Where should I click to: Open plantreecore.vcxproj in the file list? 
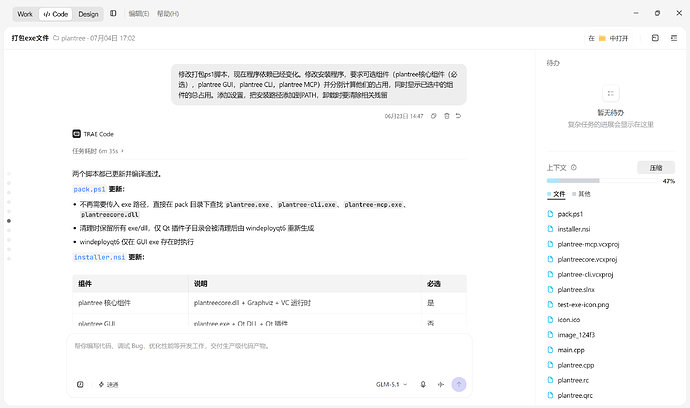(x=587, y=259)
